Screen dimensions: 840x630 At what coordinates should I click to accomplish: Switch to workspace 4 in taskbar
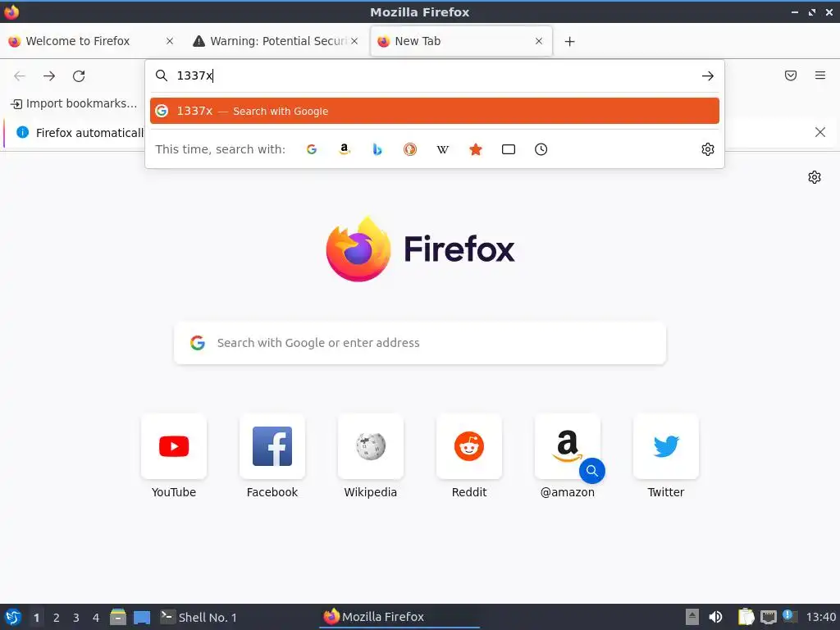pos(96,618)
